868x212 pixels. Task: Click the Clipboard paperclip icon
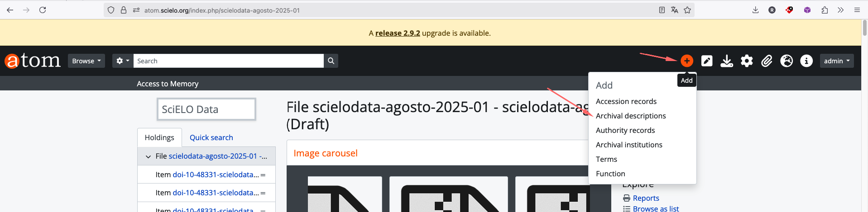pyautogui.click(x=766, y=61)
